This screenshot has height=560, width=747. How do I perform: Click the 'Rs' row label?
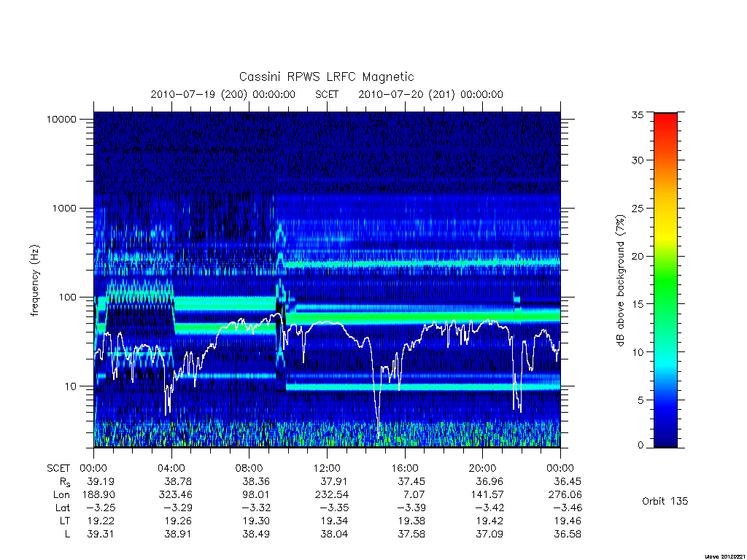[x=63, y=482]
